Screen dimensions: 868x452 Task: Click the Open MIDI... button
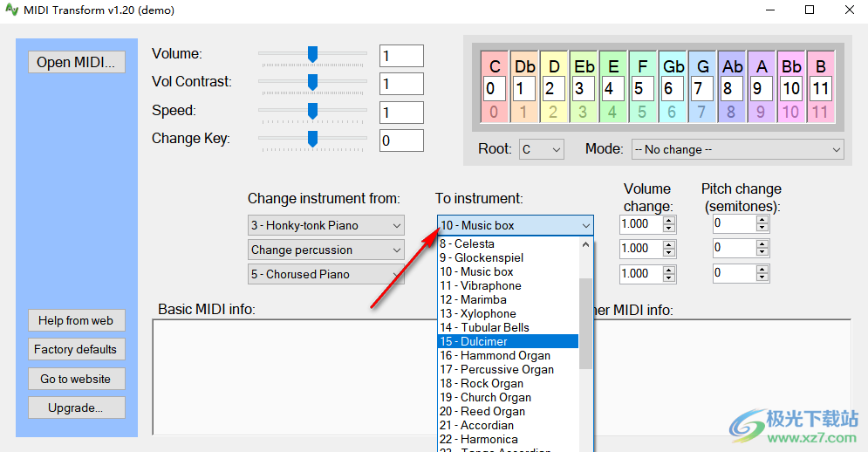(76, 62)
